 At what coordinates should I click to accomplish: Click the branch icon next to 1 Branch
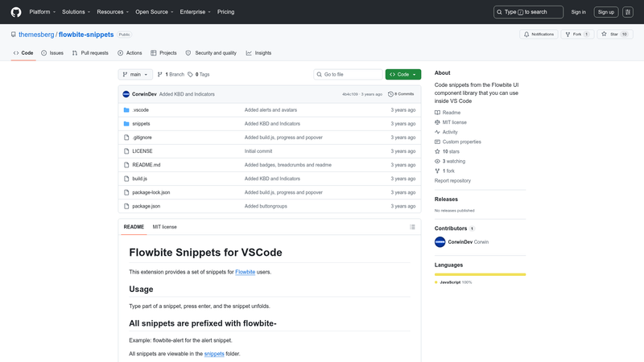point(159,74)
